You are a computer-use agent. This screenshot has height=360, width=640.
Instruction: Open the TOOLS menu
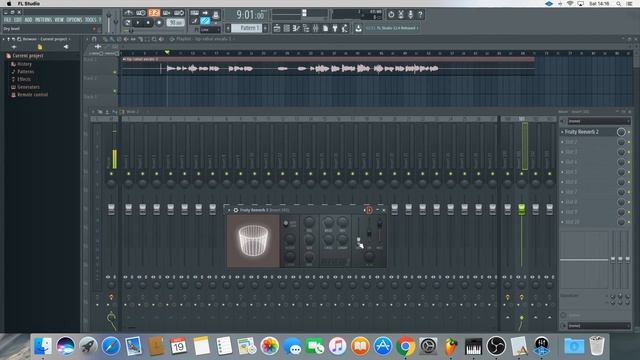point(91,20)
